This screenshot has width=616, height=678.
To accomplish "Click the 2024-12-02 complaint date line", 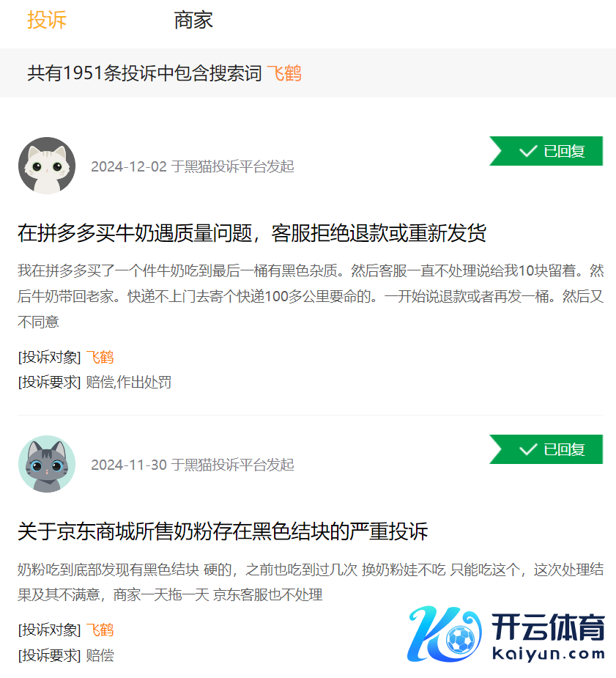I will click(x=192, y=166).
